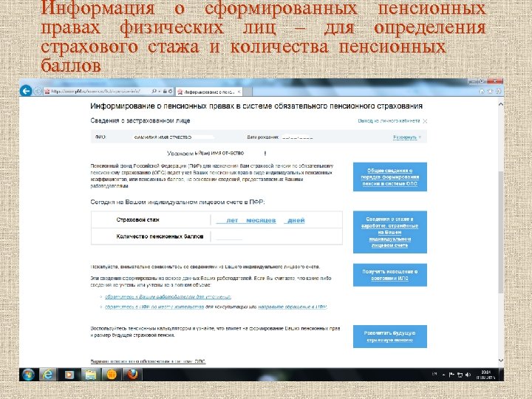532x399 pixels.
Task: Click the orange round app taskbar icon
Action: pyautogui.click(x=112, y=375)
